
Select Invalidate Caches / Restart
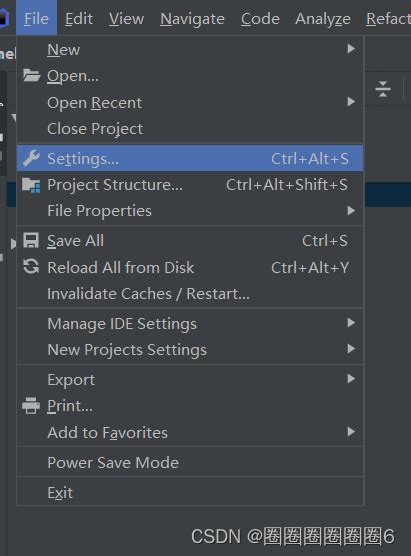pos(190,294)
